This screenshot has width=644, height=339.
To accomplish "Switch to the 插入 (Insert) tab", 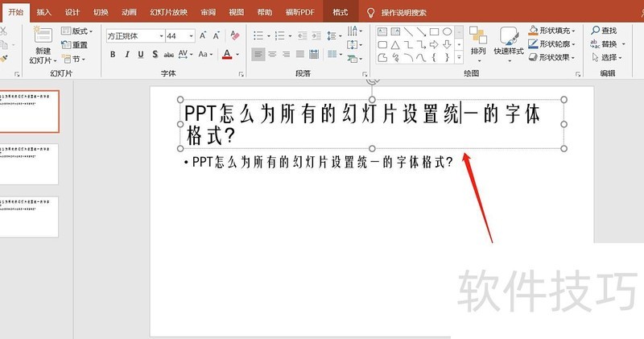I will coord(44,13).
